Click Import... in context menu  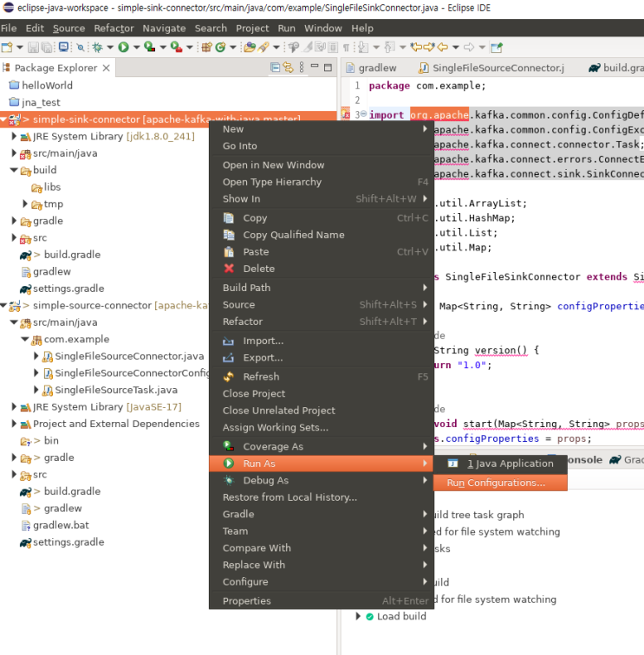(x=321, y=340)
